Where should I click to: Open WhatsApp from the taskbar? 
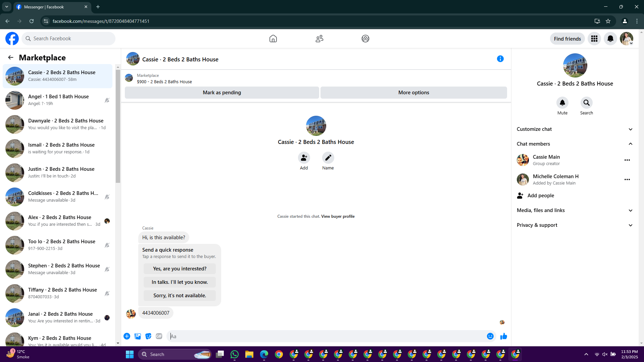(235, 354)
